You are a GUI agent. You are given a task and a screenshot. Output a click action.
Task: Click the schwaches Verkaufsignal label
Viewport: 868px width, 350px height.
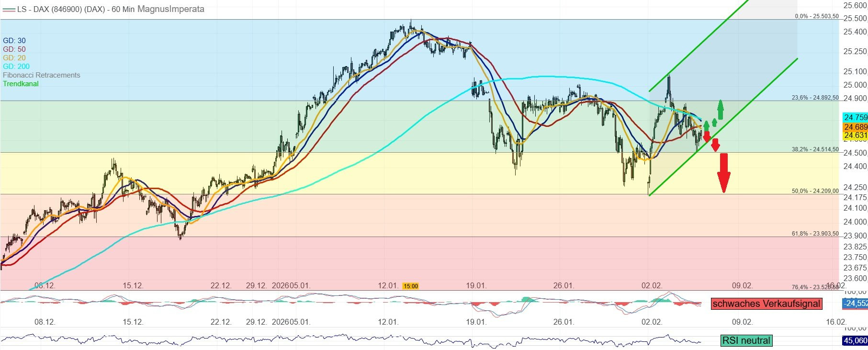click(766, 304)
